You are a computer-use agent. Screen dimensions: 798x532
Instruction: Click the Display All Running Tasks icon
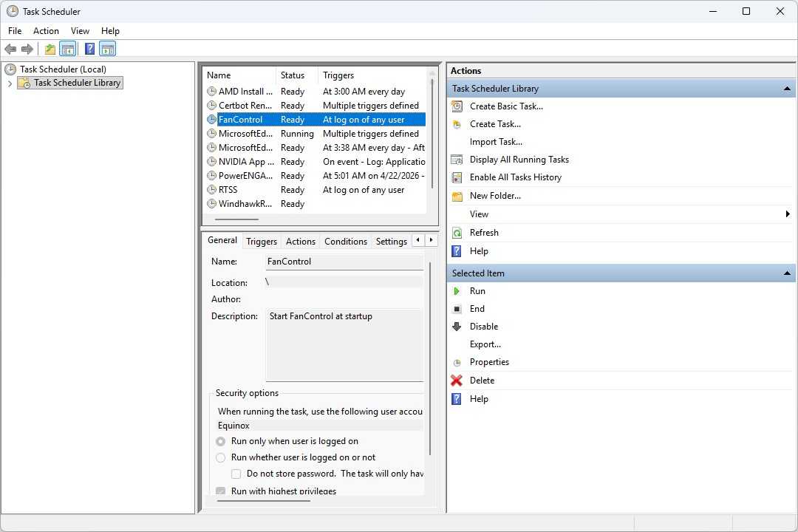(457, 160)
